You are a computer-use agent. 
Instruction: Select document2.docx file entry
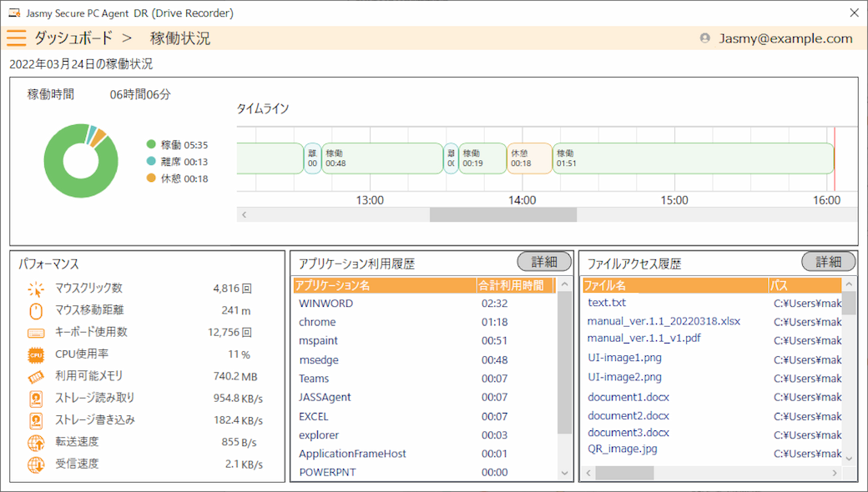[x=628, y=416]
